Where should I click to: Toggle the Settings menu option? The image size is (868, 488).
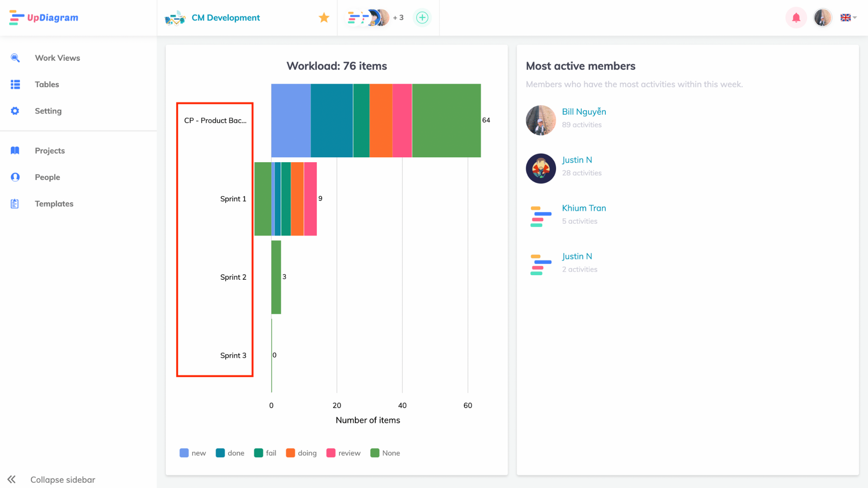click(47, 111)
